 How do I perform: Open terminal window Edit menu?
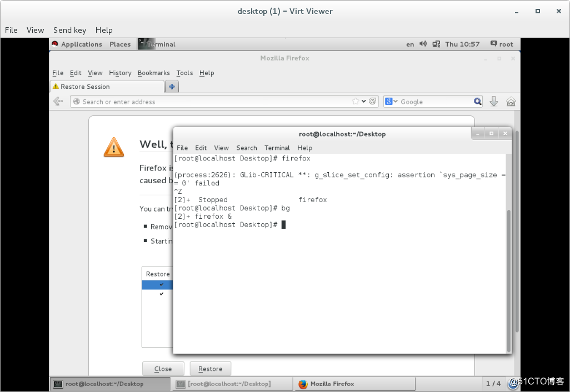click(x=201, y=148)
